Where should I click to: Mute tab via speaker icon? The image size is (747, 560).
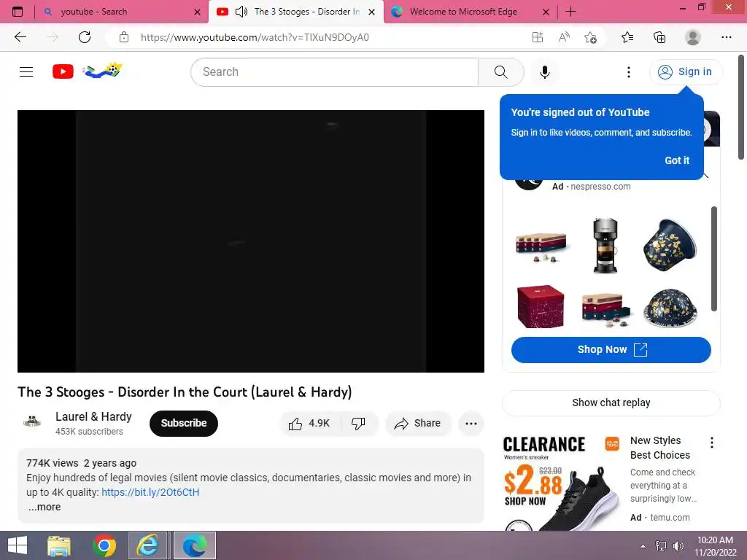pos(241,12)
